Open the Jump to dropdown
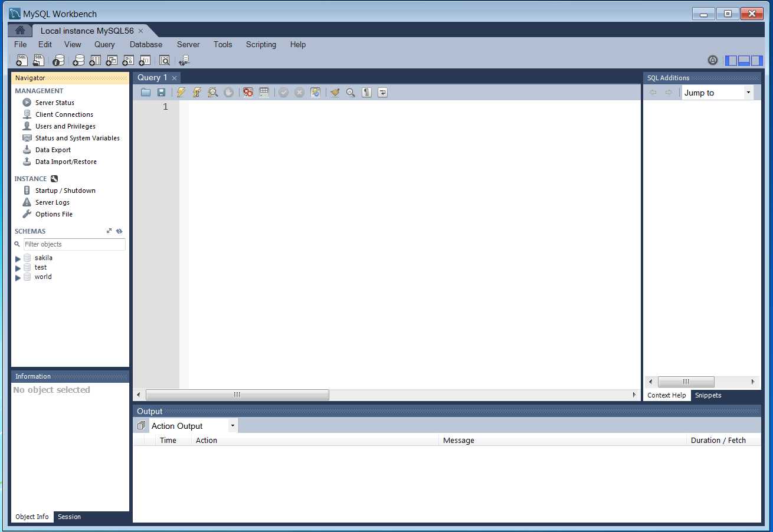This screenshot has width=773, height=532. click(x=718, y=93)
